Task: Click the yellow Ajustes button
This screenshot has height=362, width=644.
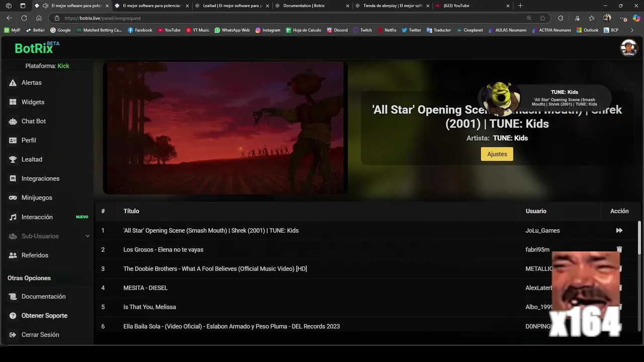Action: pyautogui.click(x=497, y=154)
